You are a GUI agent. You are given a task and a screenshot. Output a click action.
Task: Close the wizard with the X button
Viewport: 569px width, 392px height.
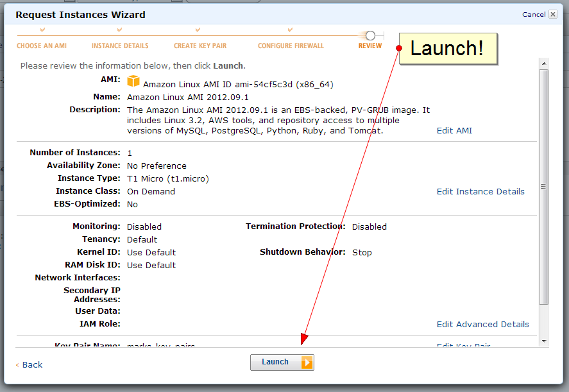553,14
